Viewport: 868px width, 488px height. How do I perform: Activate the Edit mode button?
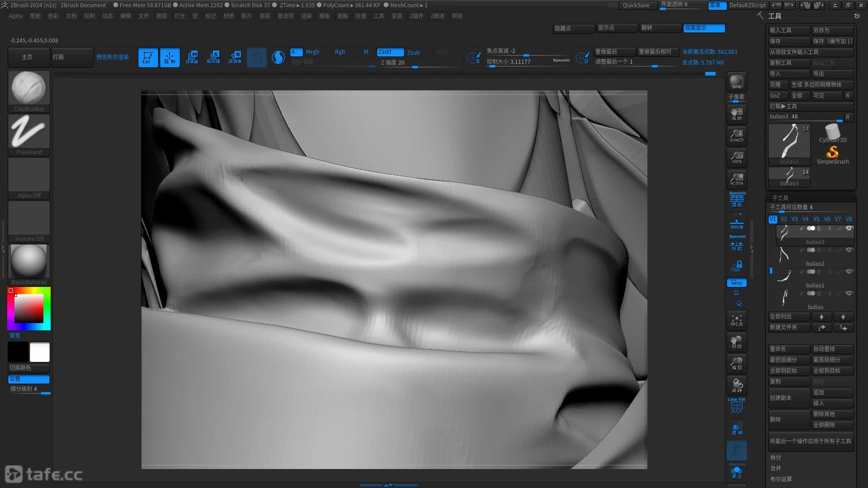[x=148, y=57]
